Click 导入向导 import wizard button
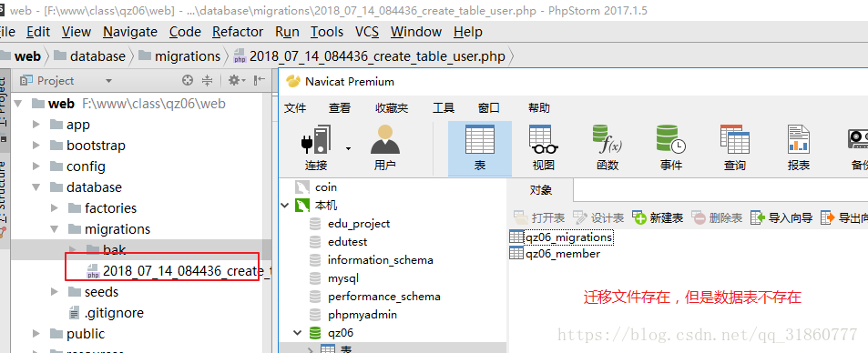Image resolution: width=868 pixels, height=353 pixels. tap(781, 218)
